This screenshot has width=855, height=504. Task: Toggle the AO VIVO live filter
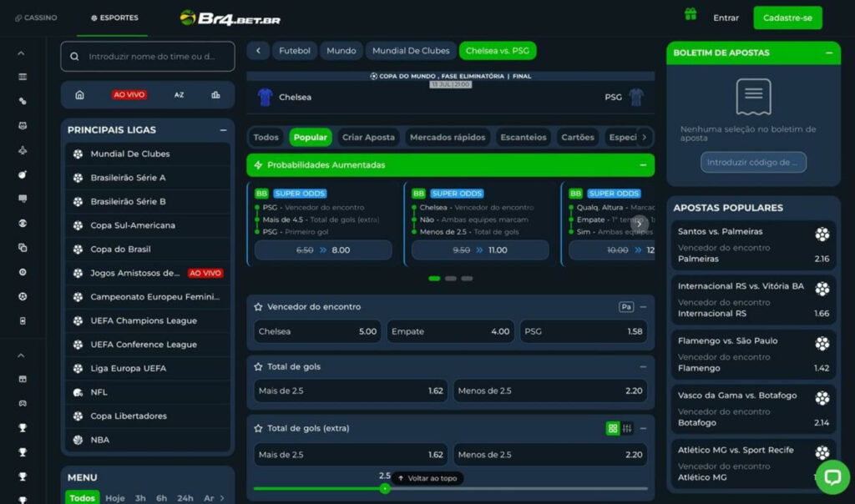click(129, 95)
